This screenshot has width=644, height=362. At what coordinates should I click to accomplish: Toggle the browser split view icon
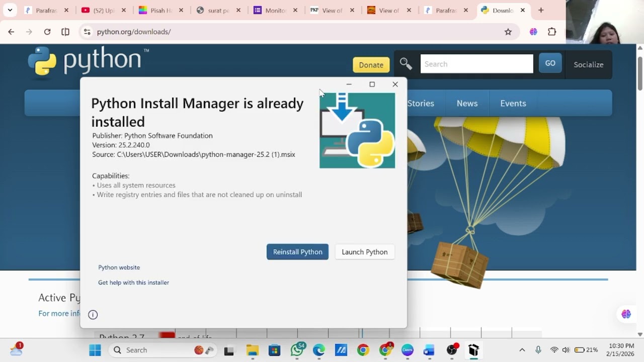65,32
